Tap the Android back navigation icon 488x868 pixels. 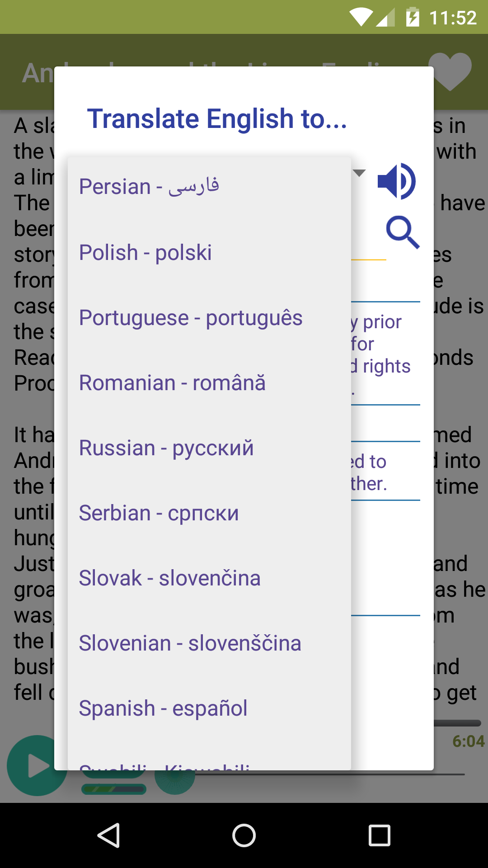(x=109, y=835)
